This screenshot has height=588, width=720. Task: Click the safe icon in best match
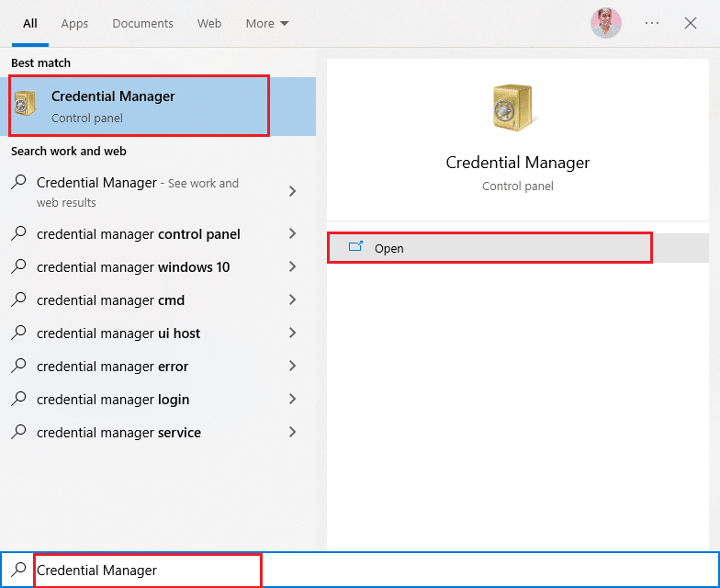[x=25, y=103]
